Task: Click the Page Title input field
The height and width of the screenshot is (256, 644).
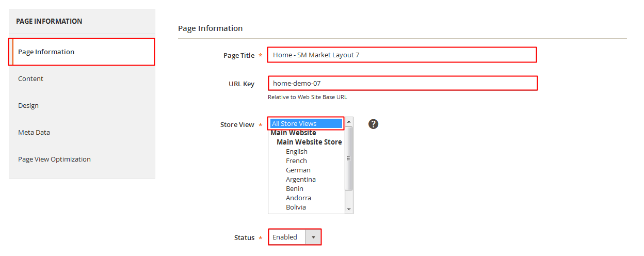Action: (402, 55)
